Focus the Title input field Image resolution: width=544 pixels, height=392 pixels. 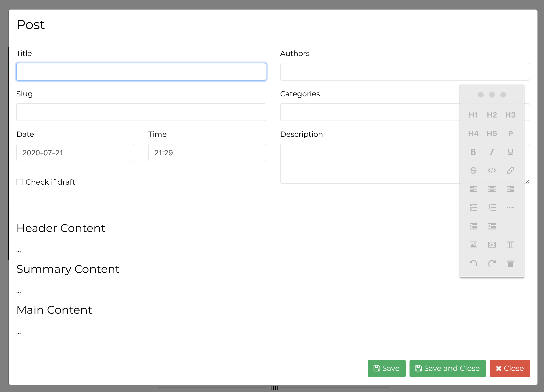pos(141,72)
